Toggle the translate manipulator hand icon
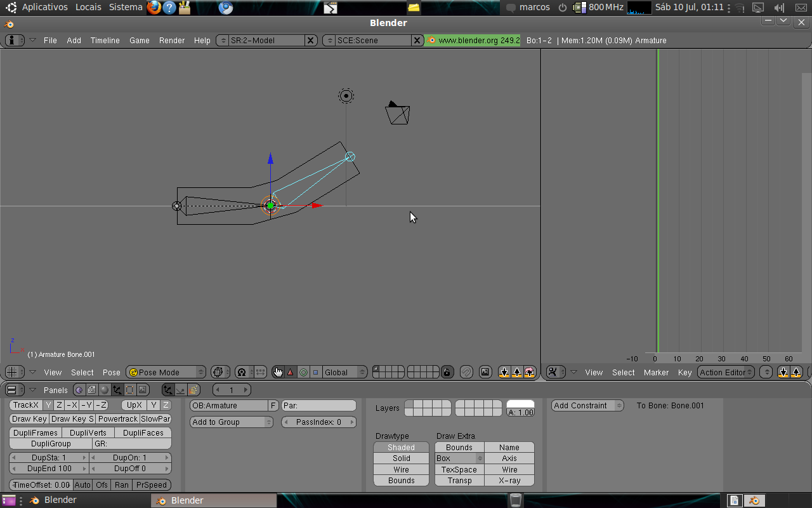Screen dimensions: 812x508 (x=278, y=372)
